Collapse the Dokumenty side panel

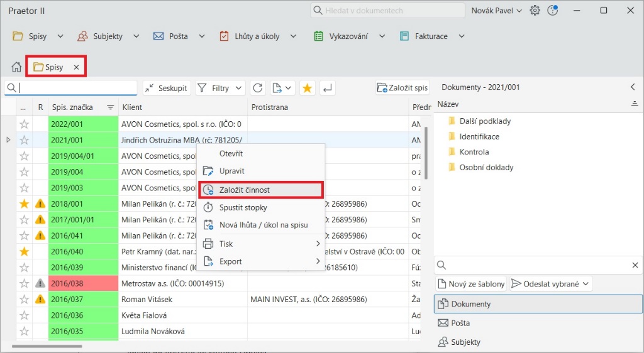[633, 87]
